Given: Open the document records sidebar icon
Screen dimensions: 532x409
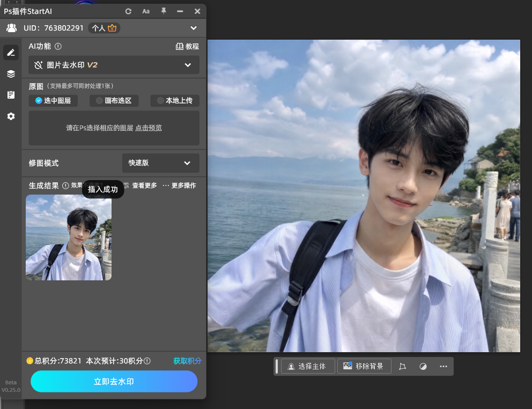Looking at the screenshot, I should point(11,95).
